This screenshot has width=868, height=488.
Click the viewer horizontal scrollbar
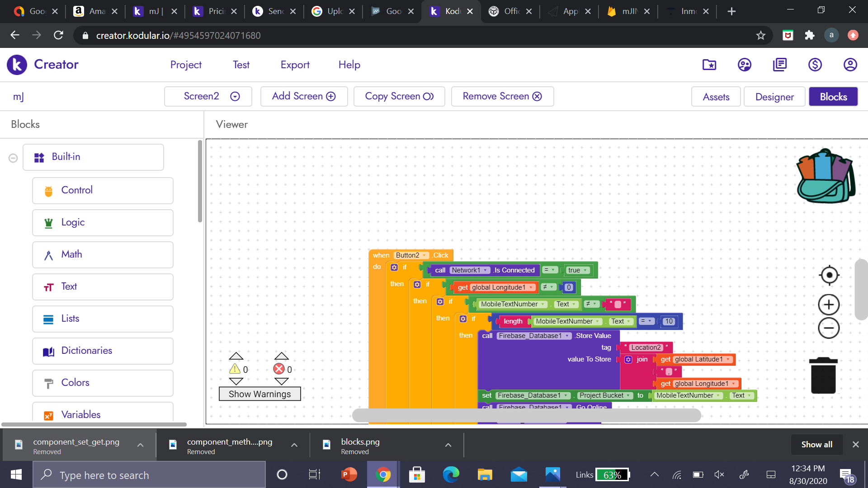coord(526,415)
